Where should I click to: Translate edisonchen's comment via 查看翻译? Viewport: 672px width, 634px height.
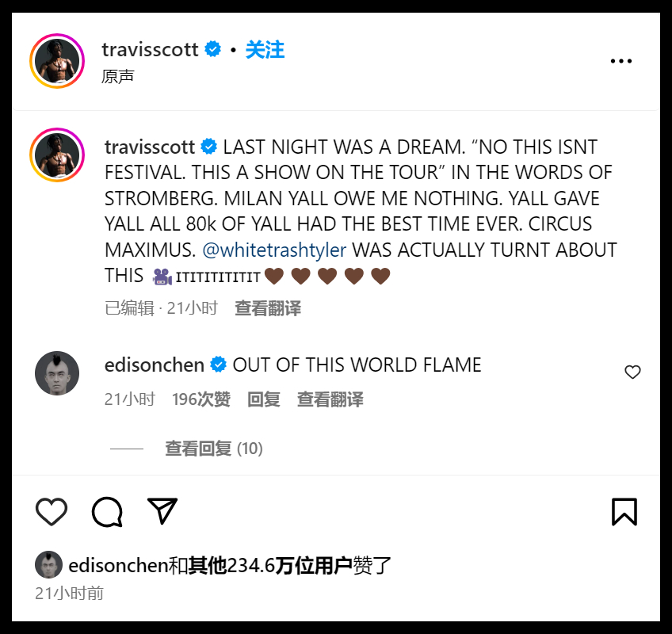[330, 399]
